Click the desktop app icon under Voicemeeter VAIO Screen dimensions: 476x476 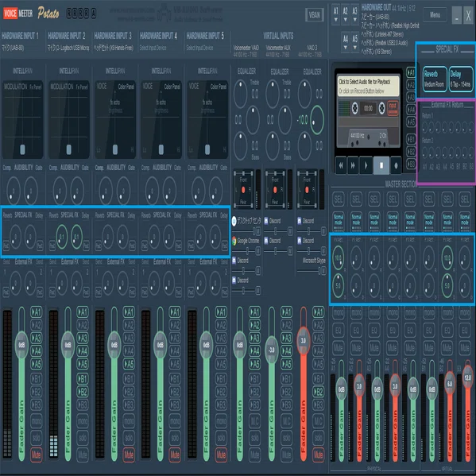[234, 221]
